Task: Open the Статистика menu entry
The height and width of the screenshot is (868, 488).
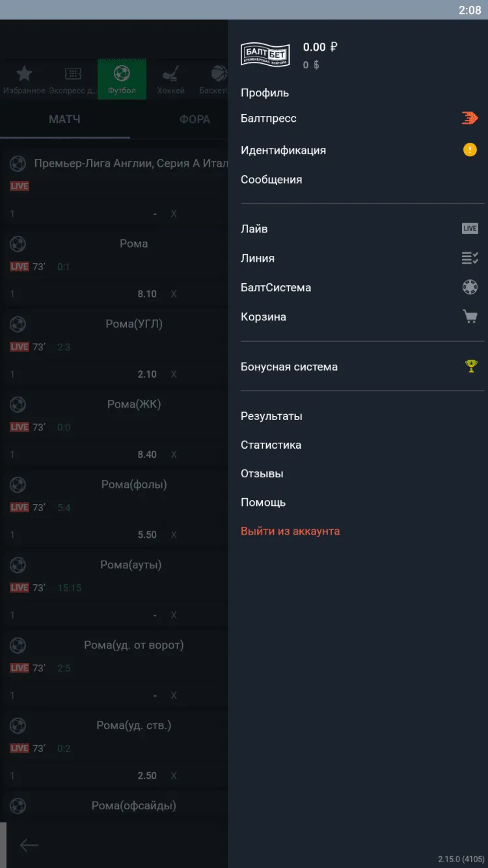Action: 271,445
